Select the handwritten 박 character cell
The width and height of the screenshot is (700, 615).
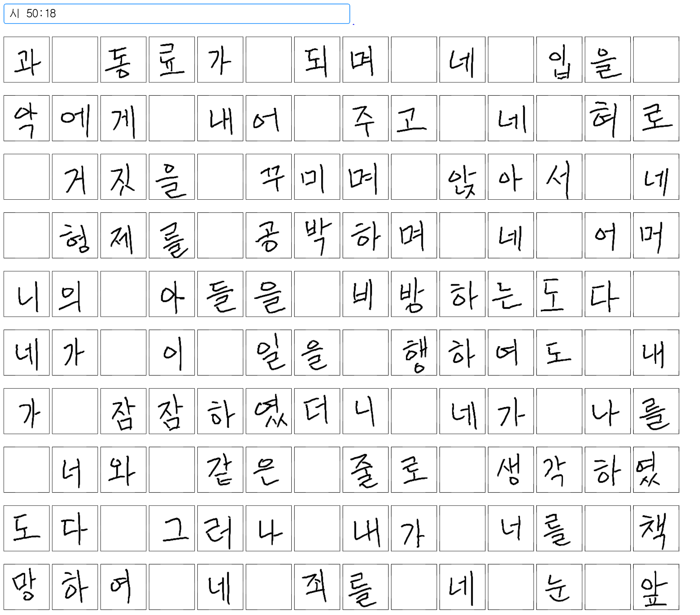click(x=317, y=235)
